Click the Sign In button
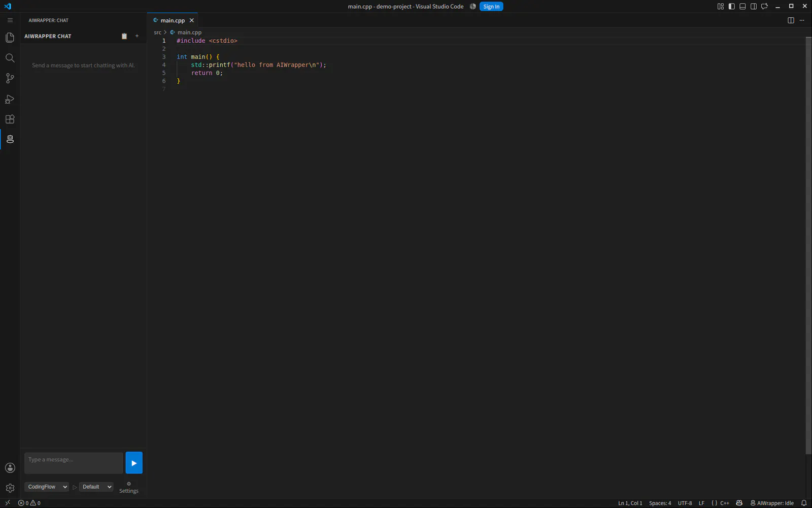Viewport: 812px width, 508px height. pos(491,7)
